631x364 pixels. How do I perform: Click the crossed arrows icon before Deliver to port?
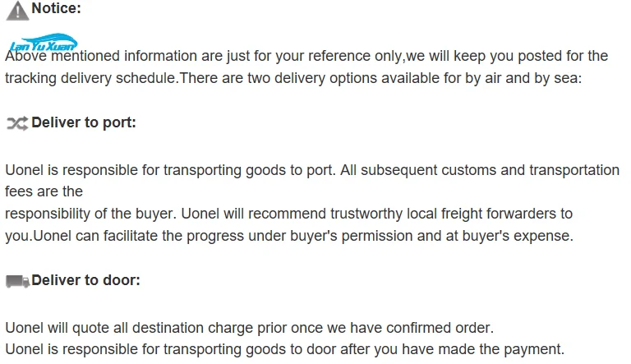click(17, 123)
